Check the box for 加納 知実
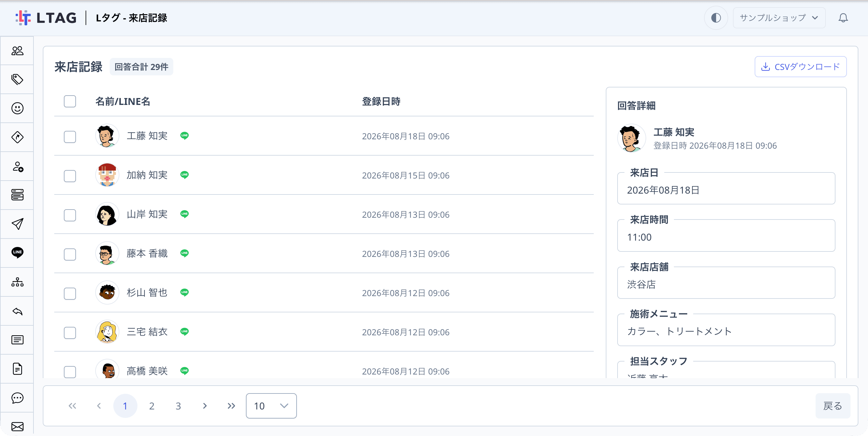This screenshot has height=436, width=868. [x=70, y=176]
